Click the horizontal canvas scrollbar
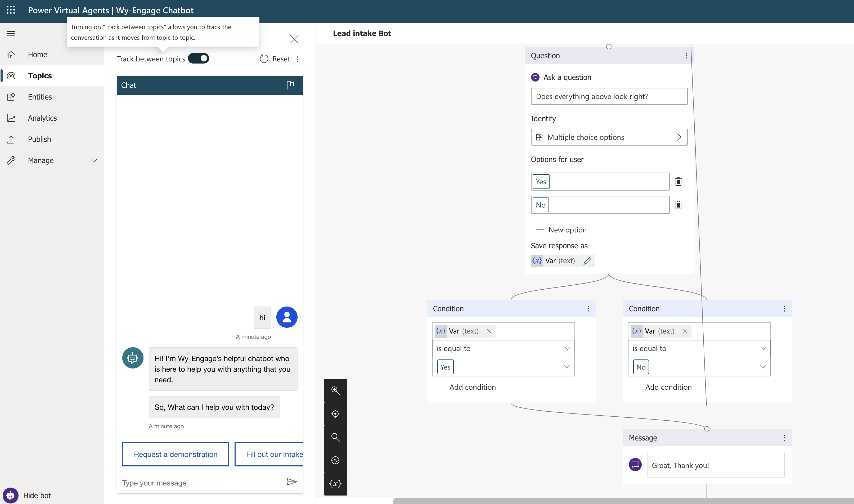 [623, 501]
